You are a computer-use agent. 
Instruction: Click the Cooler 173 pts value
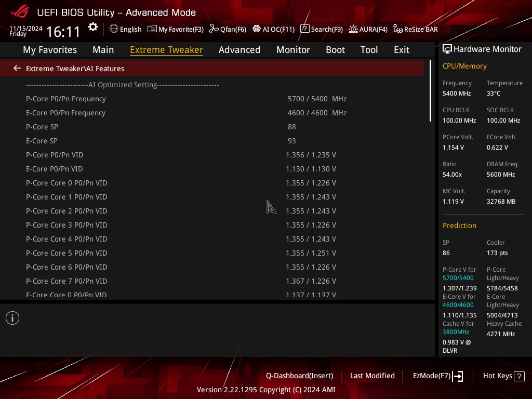coord(497,253)
